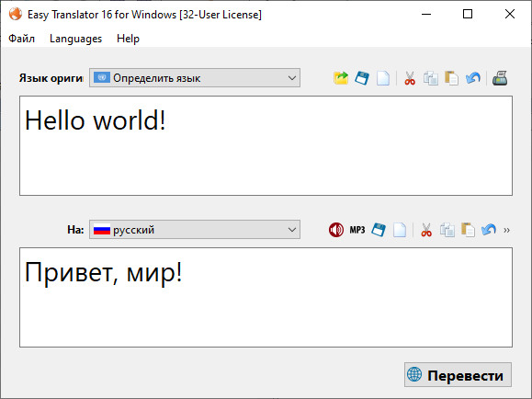Open the Help menu
This screenshot has width=532, height=399.
pos(128,39)
